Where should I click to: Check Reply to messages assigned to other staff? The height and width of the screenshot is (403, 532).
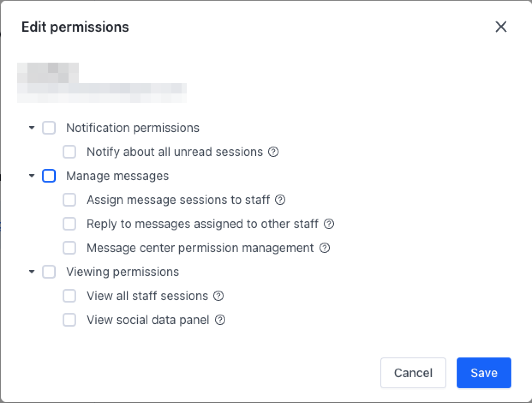[x=69, y=224]
